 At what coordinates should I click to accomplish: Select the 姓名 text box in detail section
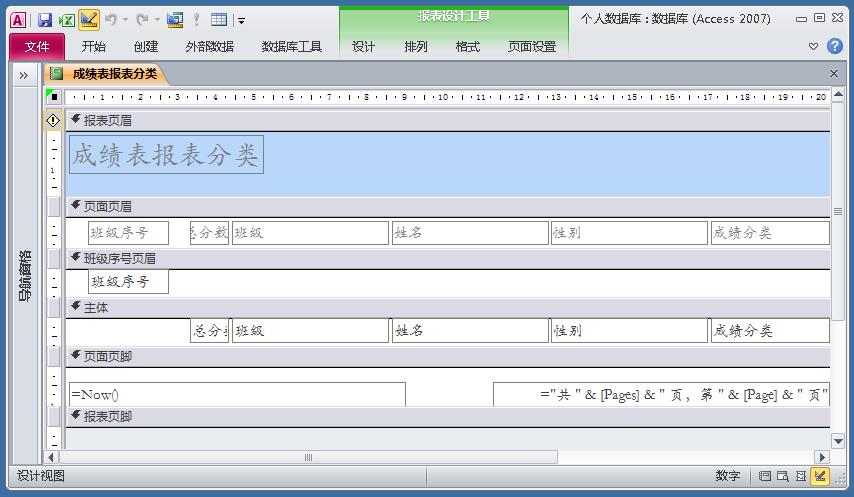(470, 330)
